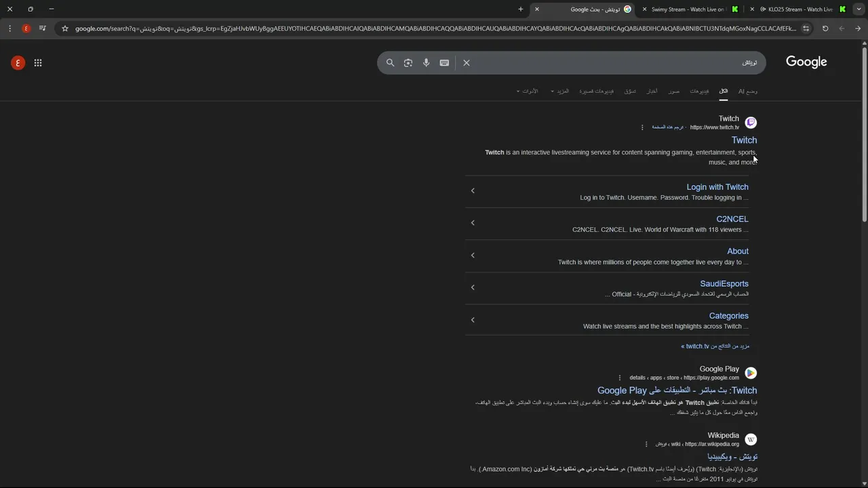Expand the Categories sitelink chevron
Viewport: 868px width, 488px height.
473,319
